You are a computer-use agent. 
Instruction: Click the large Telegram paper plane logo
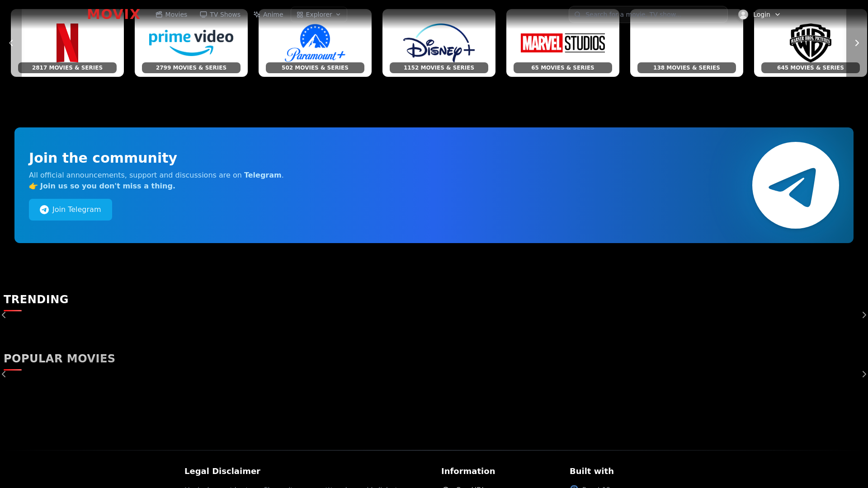(796, 185)
